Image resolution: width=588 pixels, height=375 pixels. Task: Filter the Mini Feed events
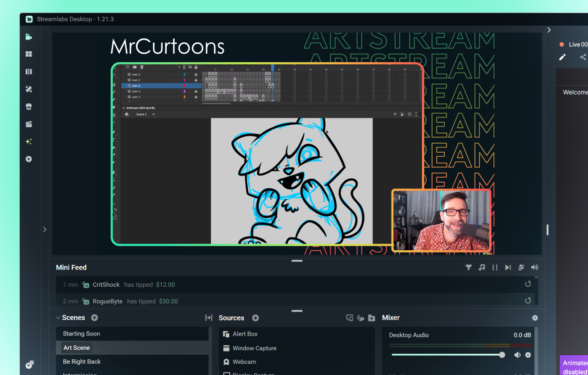tap(469, 267)
